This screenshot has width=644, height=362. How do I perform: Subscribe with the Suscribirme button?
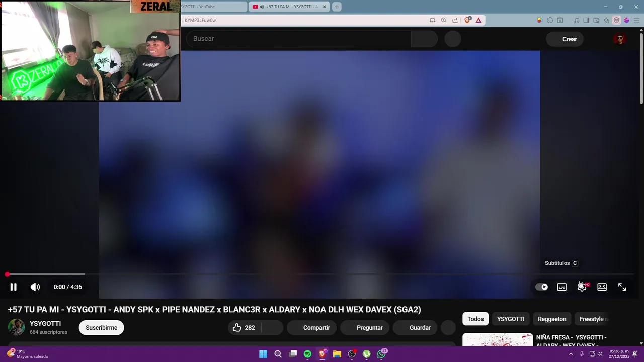(101, 328)
